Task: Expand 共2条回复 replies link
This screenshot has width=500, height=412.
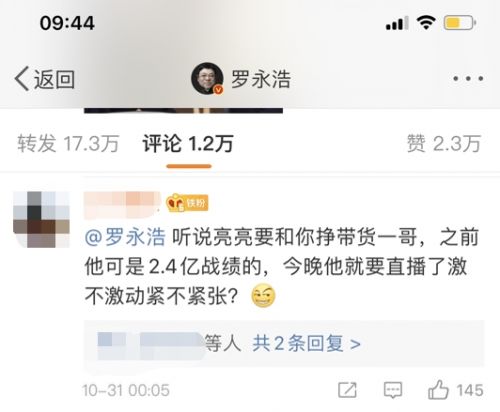Action: click(306, 343)
